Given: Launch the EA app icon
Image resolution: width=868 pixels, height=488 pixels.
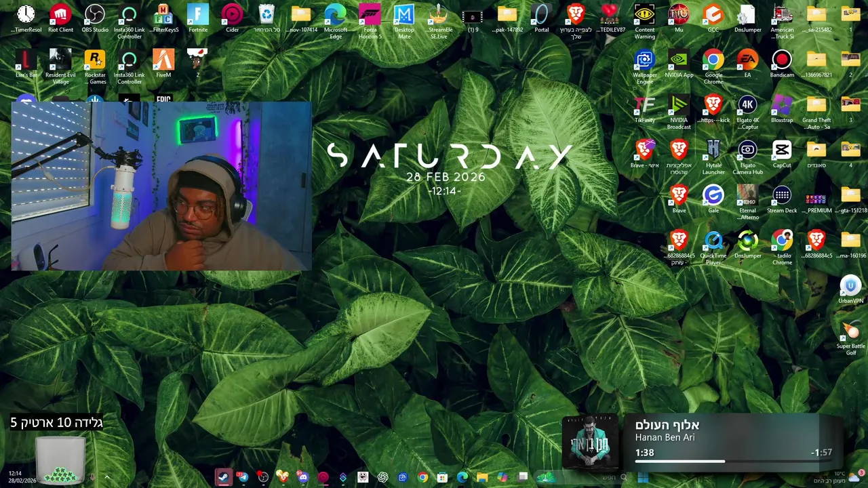Looking at the screenshot, I should (x=747, y=64).
